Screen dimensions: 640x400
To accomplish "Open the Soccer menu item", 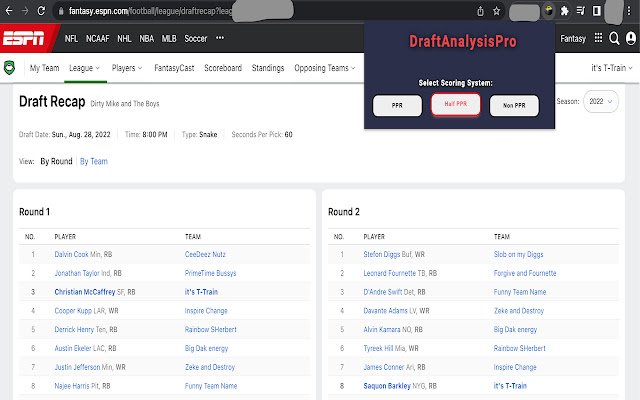I will click(x=196, y=38).
